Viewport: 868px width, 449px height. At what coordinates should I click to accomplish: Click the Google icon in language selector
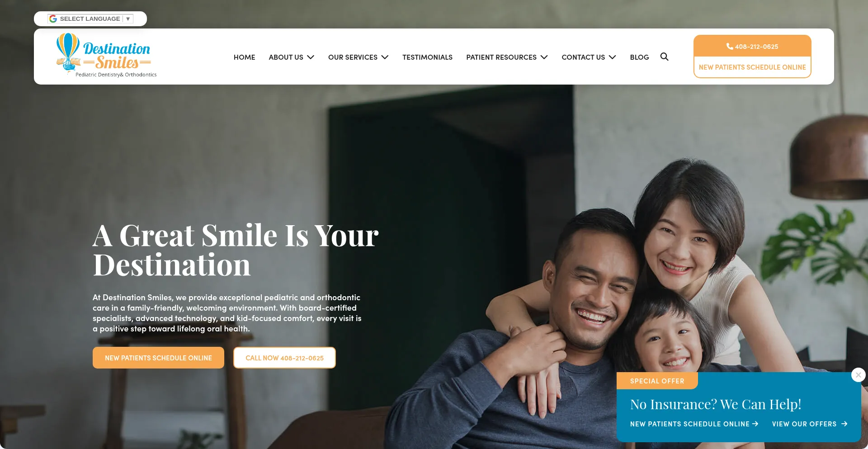[x=53, y=19]
